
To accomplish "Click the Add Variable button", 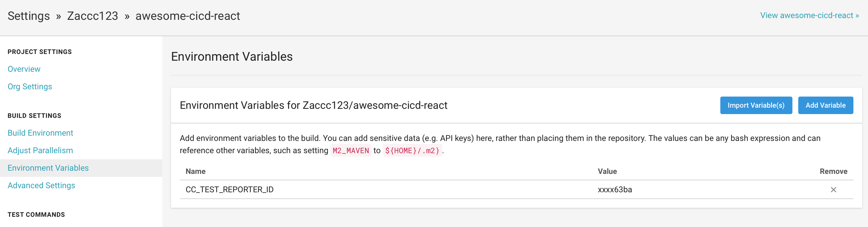I will (x=826, y=105).
